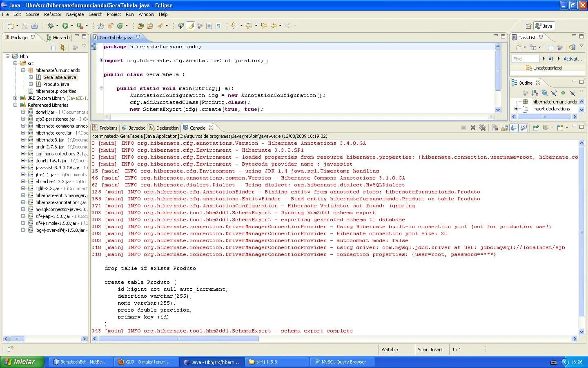Click Collapse All in Package Explorer

click(53, 47)
